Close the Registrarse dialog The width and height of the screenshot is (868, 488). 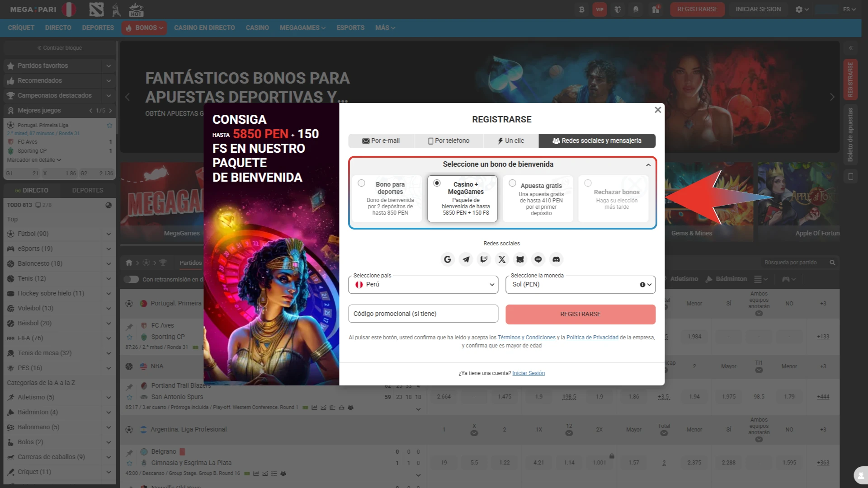tap(658, 110)
